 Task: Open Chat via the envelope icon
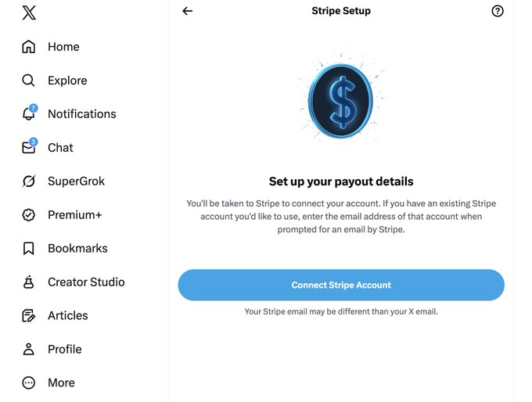click(x=29, y=148)
